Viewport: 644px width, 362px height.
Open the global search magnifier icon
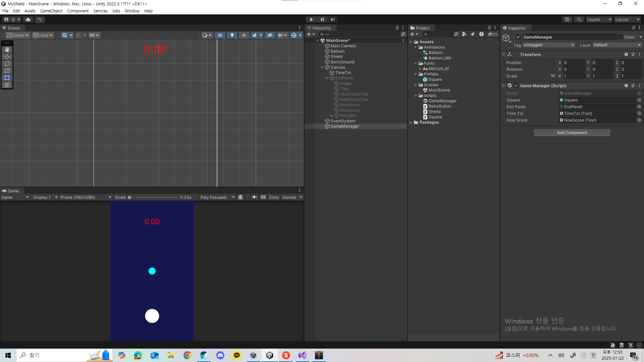point(579,19)
